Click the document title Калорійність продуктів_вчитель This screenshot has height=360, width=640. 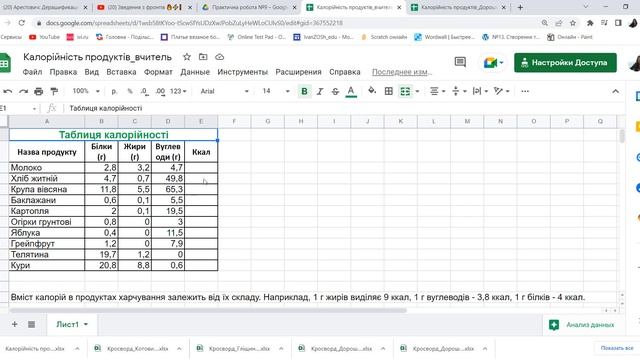point(97,57)
